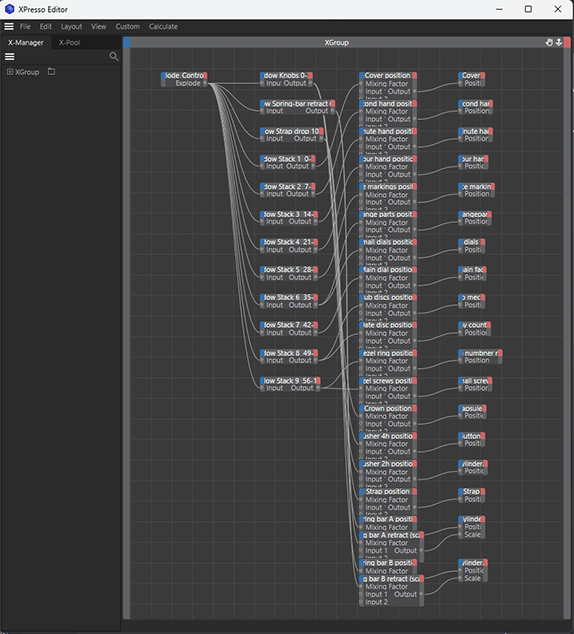Select the Spring-bar retract node title

click(x=298, y=104)
